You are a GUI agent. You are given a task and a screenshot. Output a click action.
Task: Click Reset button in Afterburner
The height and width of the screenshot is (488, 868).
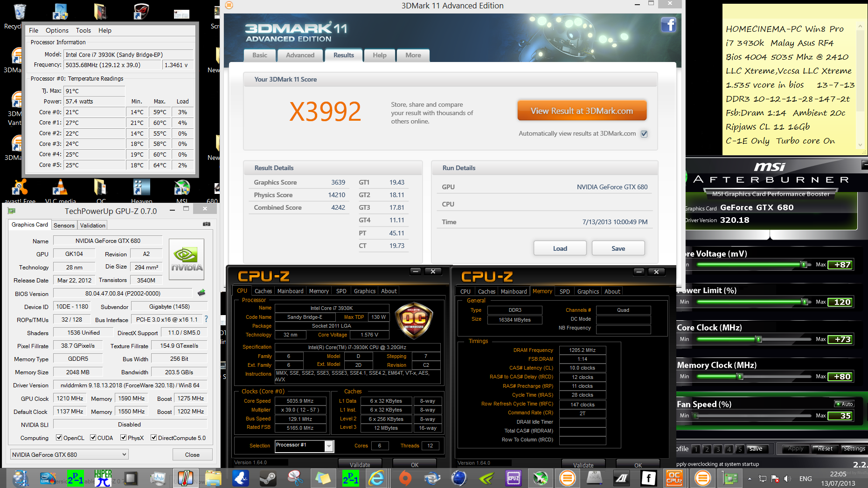[825, 448]
